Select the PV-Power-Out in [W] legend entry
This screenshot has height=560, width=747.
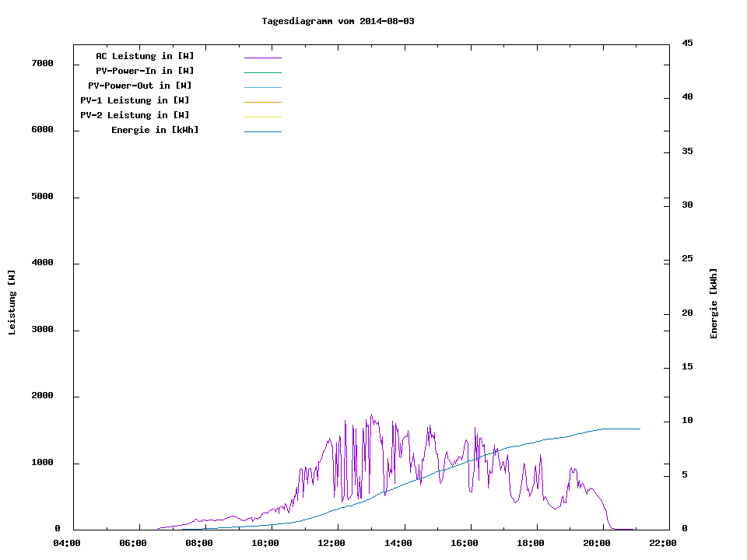tap(140, 86)
